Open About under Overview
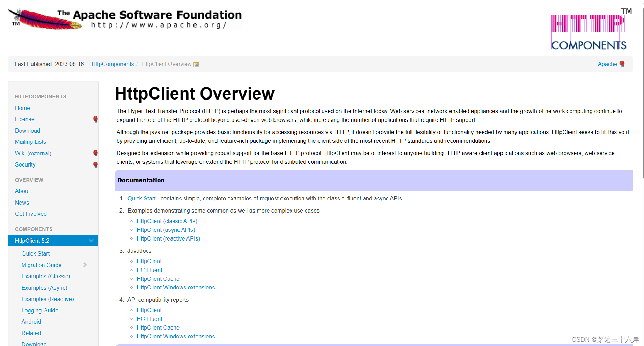 click(22, 191)
